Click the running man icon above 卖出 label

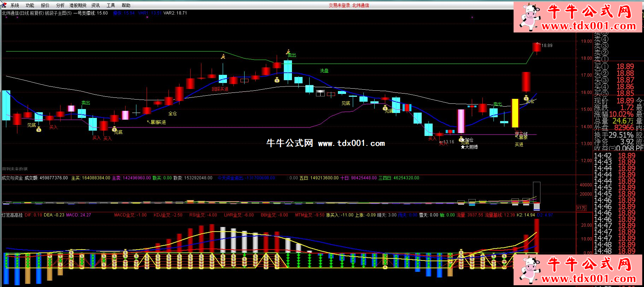point(288,52)
